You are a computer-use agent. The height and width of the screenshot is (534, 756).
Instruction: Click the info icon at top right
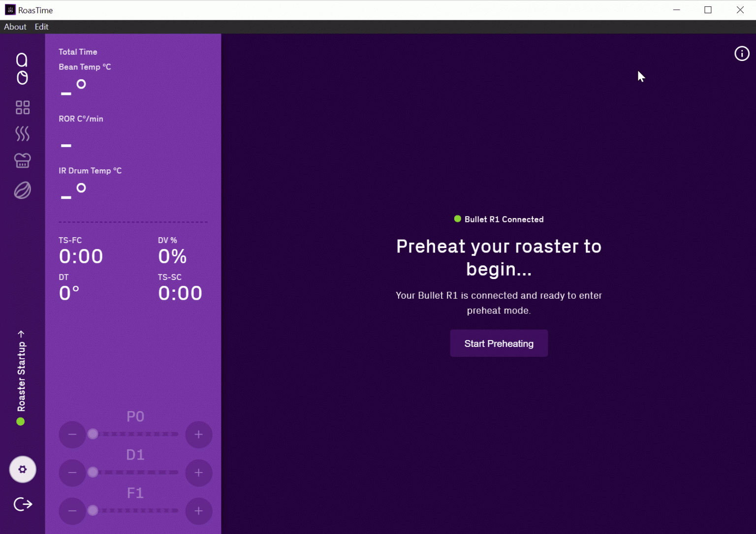click(x=742, y=54)
